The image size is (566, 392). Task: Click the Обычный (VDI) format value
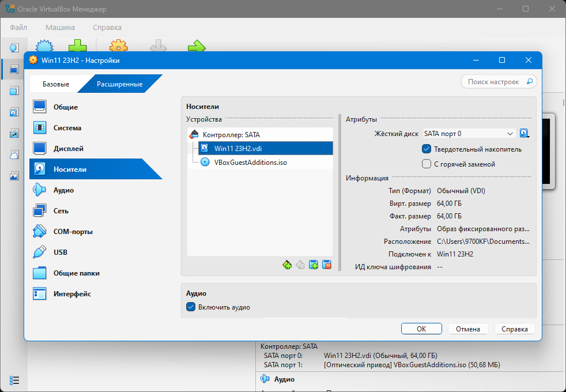(x=461, y=191)
